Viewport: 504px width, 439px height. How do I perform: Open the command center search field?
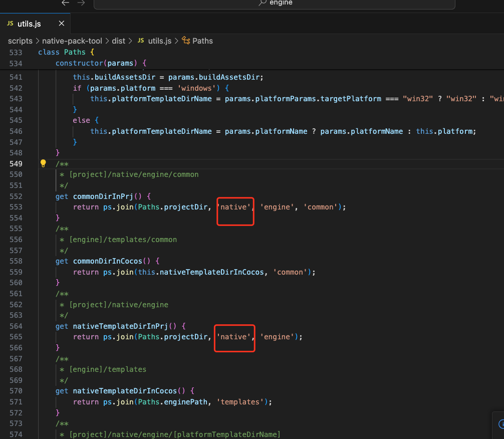[x=274, y=3]
